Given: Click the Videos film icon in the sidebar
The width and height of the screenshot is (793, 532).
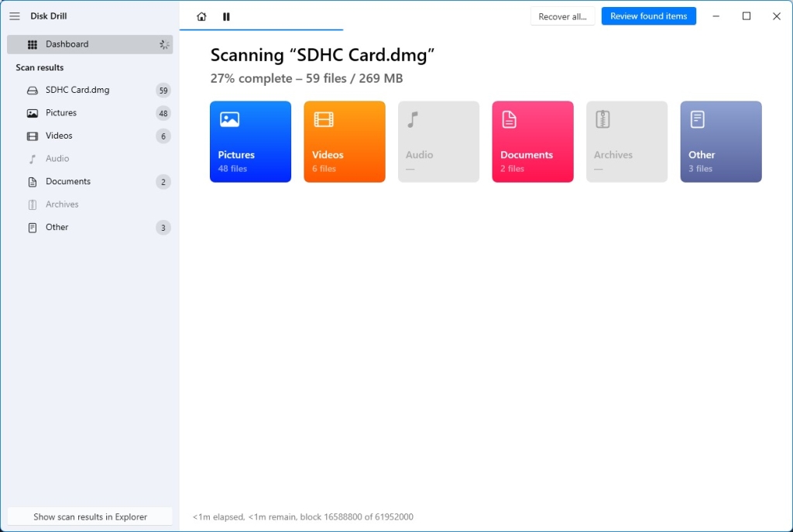Looking at the screenshot, I should pos(31,136).
